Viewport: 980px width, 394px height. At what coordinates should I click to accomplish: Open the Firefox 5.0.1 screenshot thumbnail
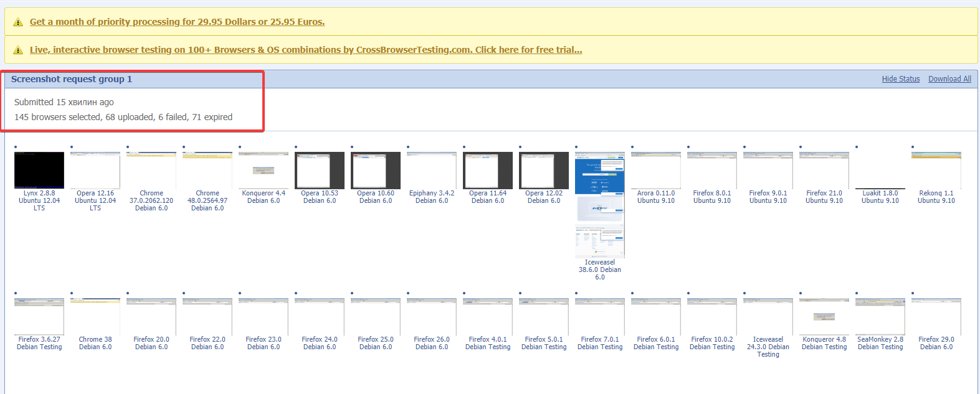click(x=544, y=316)
